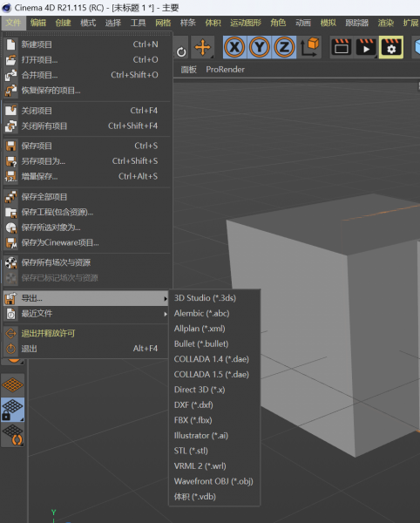Click the locked workplane icon

(x=13, y=410)
